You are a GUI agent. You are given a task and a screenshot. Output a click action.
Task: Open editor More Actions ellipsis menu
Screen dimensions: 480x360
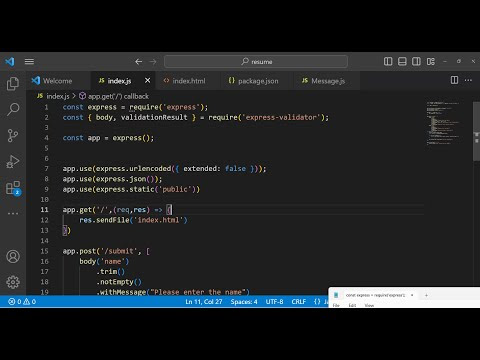click(468, 80)
